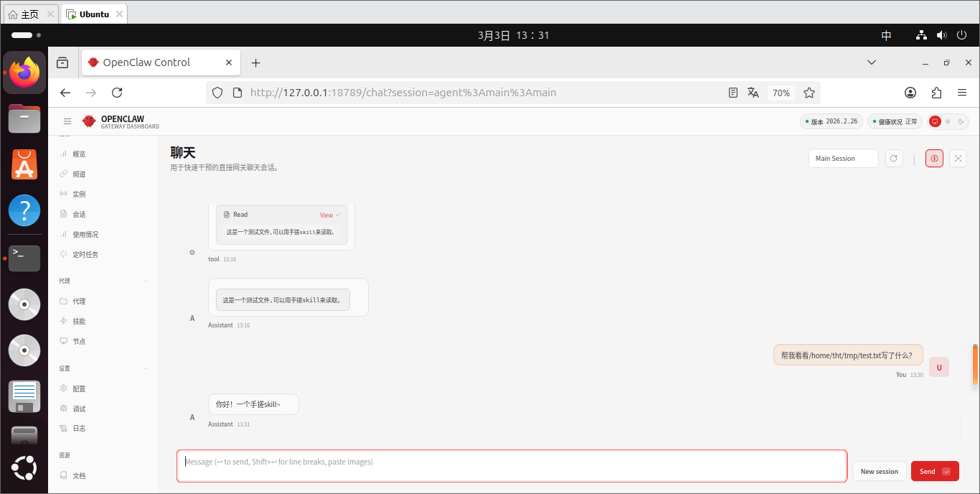Image resolution: width=980 pixels, height=494 pixels.
Task: Open 定时任务 in the sidebar
Action: (85, 254)
